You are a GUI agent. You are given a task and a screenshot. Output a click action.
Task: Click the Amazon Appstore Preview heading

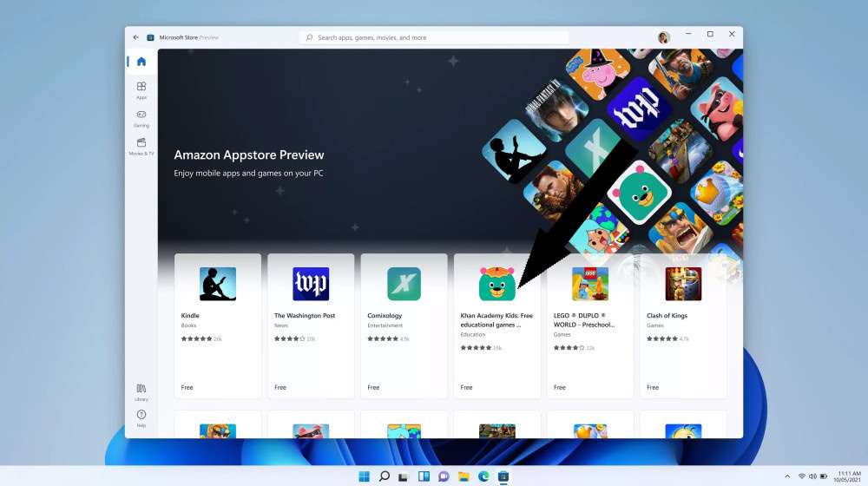point(248,155)
